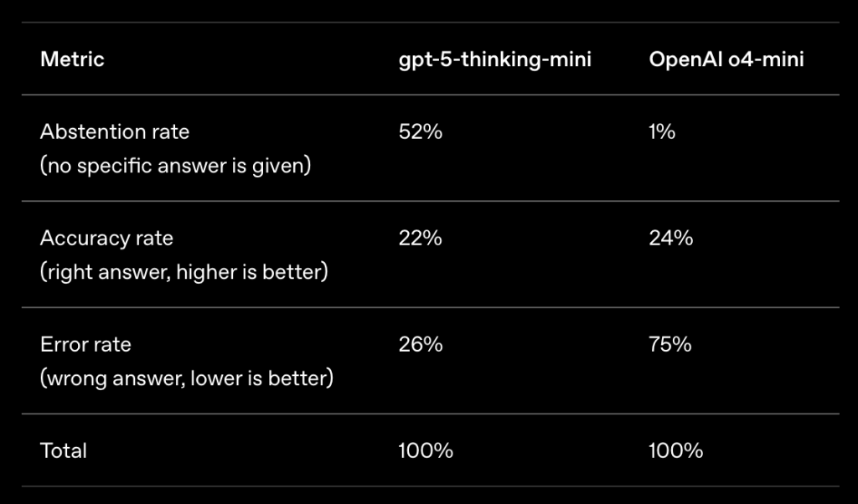Screen dimensions: 858x504
Task: Click the '(no specific answer is given)' text
Action: [x=176, y=166]
